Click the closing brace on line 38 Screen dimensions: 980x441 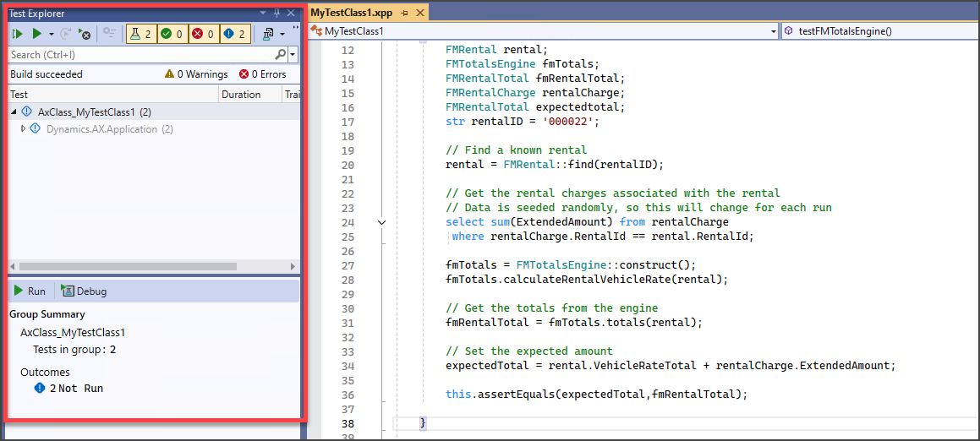click(x=423, y=423)
